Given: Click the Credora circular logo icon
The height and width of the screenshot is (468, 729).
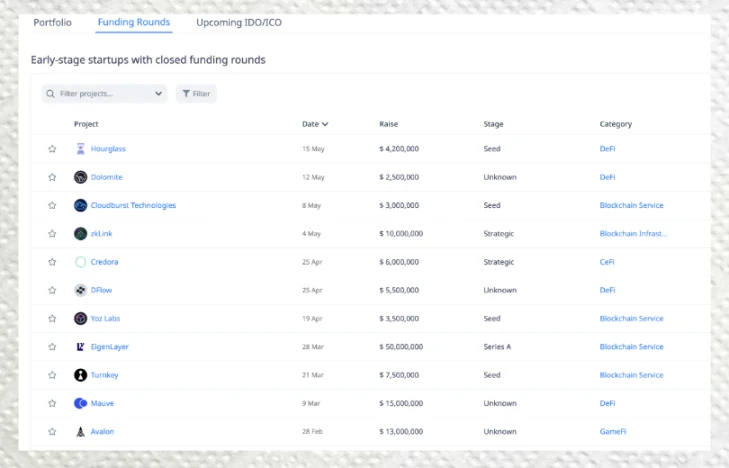Looking at the screenshot, I should click(80, 262).
